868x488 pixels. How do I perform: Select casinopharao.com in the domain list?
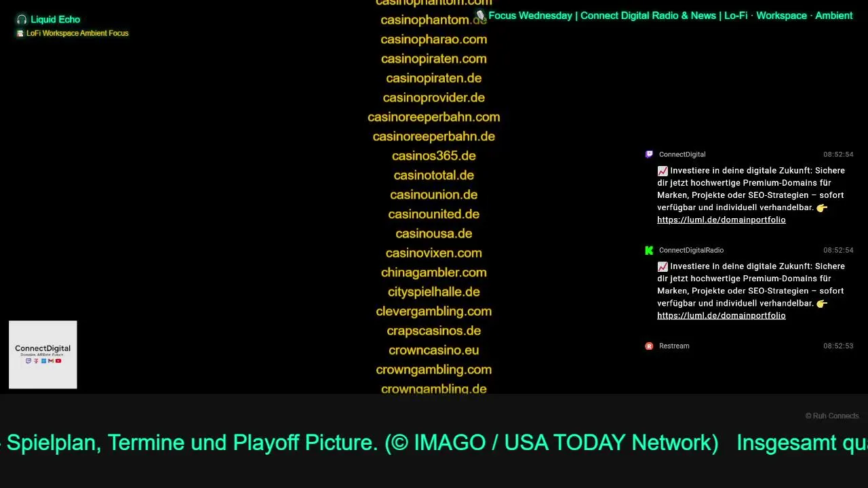point(434,39)
